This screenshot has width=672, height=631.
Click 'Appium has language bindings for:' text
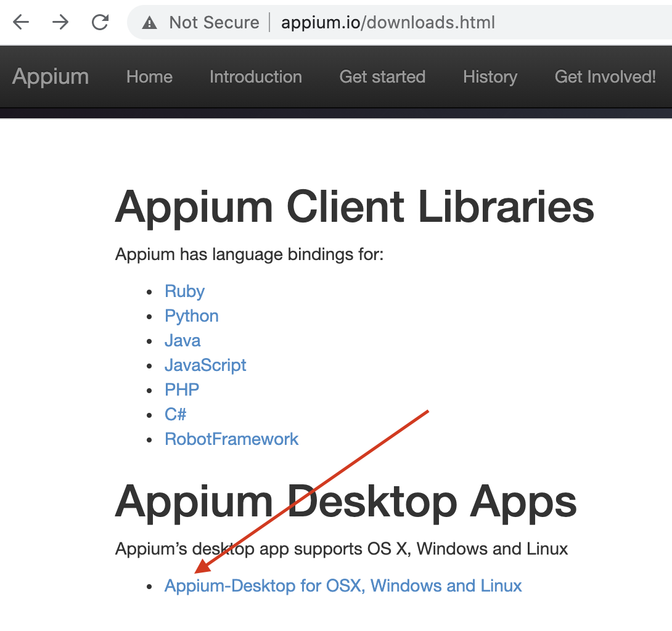tap(250, 254)
